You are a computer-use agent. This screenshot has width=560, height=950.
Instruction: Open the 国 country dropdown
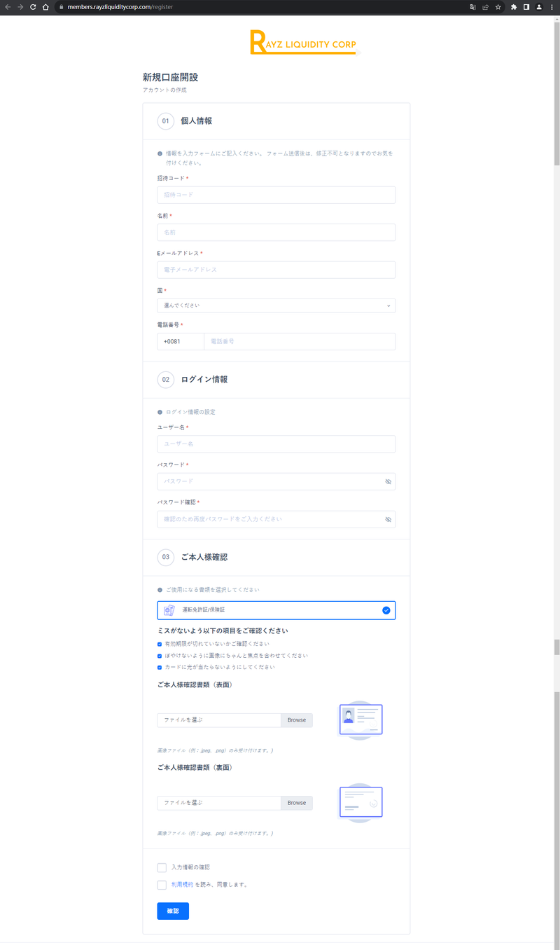click(276, 305)
